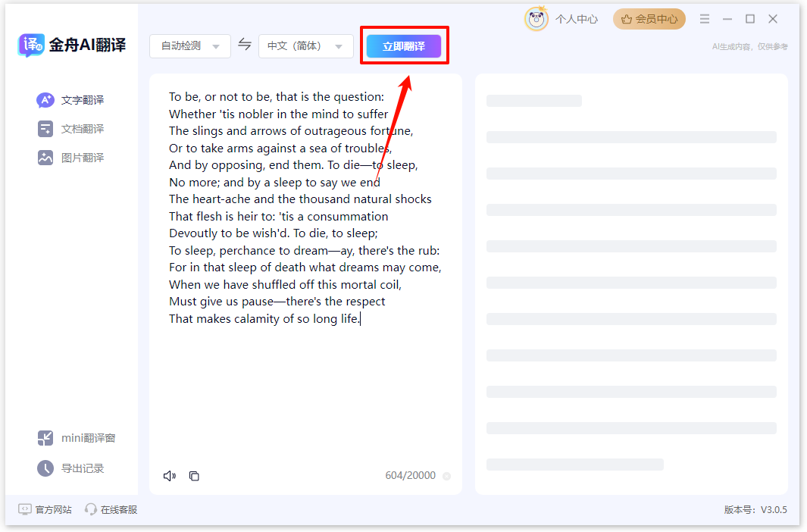Image resolution: width=807 pixels, height=532 pixels.
Task: Clear text using the small circle icon
Action: (x=446, y=476)
